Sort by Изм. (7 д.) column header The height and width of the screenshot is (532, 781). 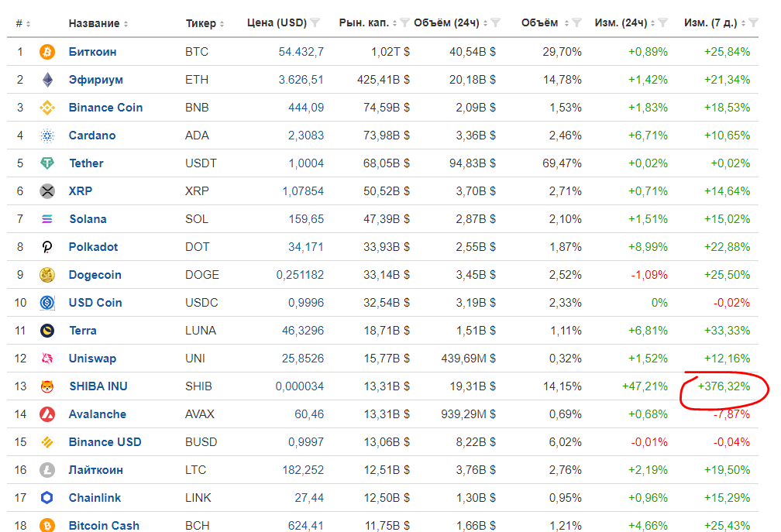click(x=710, y=23)
